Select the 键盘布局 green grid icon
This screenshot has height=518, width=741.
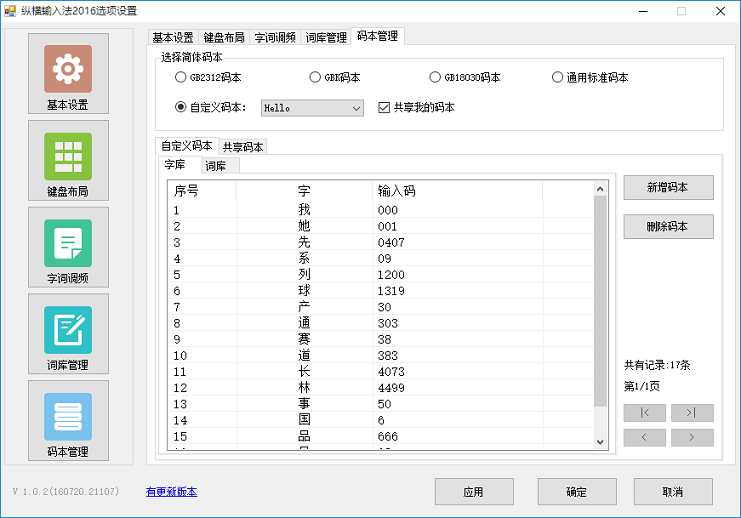(68, 156)
